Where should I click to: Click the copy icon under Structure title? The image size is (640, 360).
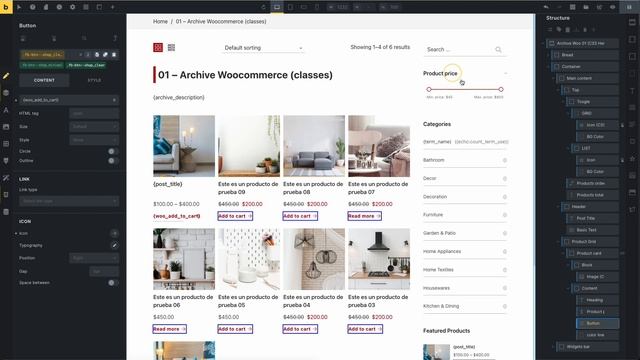pos(559,30)
